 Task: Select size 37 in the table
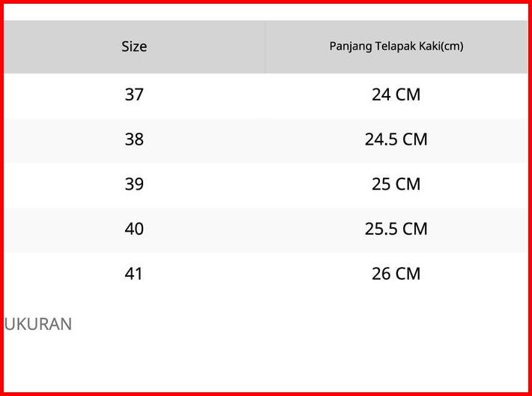click(134, 95)
